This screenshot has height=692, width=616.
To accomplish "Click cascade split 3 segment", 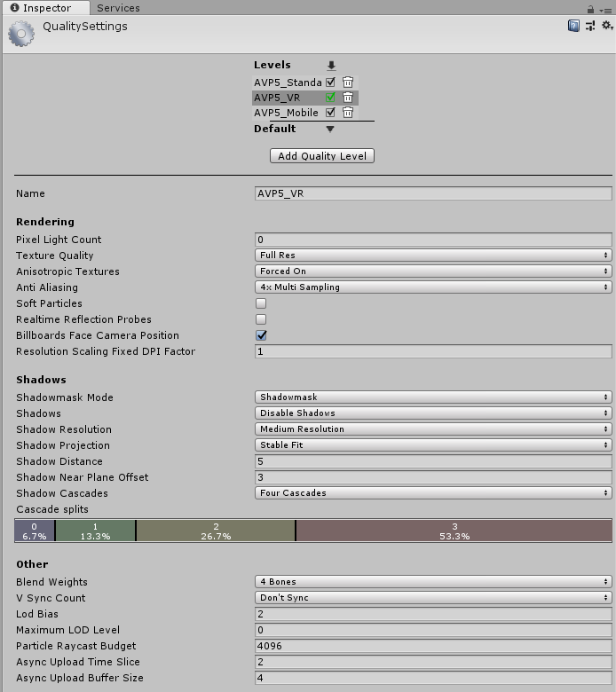I will (454, 531).
